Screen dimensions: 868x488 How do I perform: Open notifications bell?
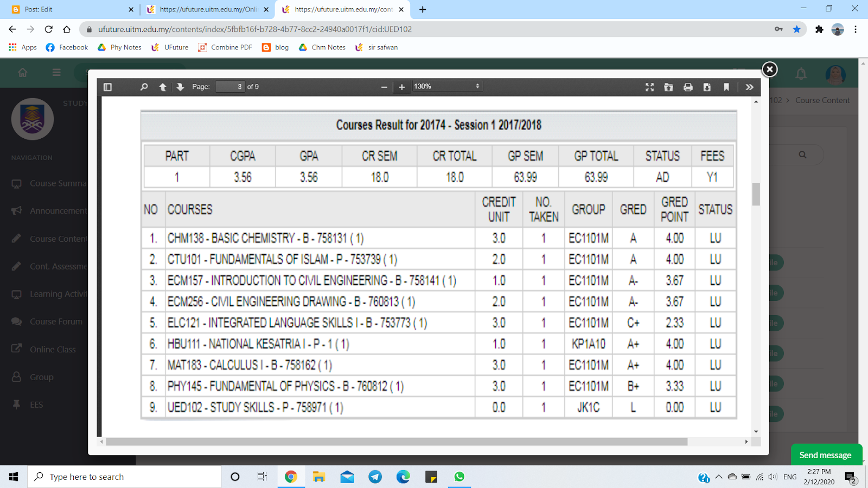(x=801, y=73)
